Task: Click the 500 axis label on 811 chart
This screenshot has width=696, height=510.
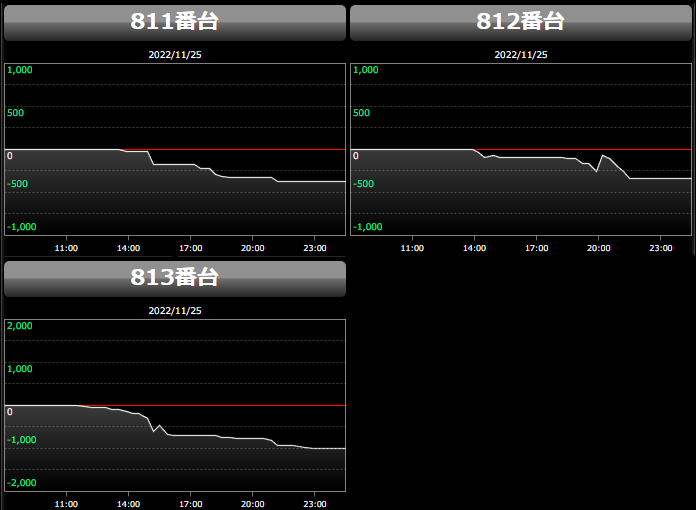Action: [x=16, y=113]
